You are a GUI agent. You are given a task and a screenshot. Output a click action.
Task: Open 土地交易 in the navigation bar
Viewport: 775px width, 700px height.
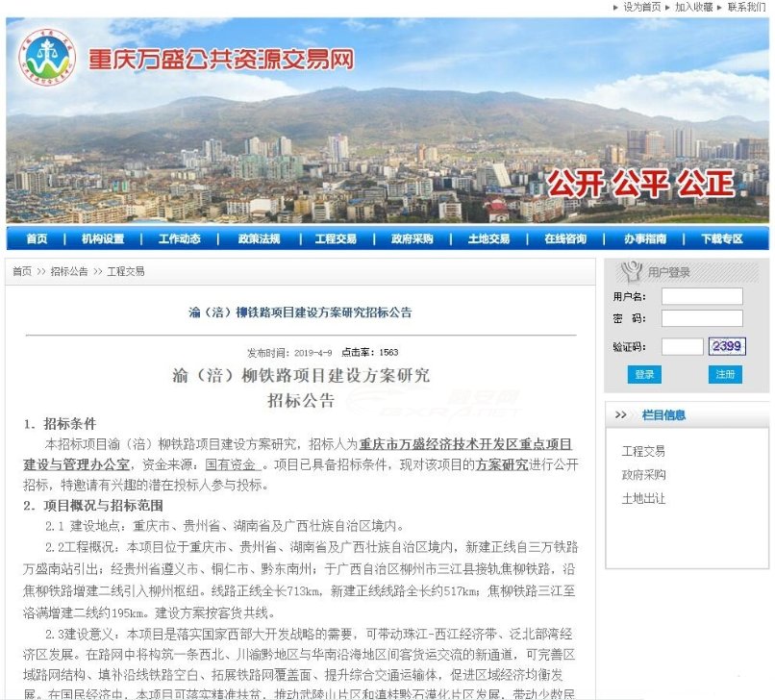488,238
